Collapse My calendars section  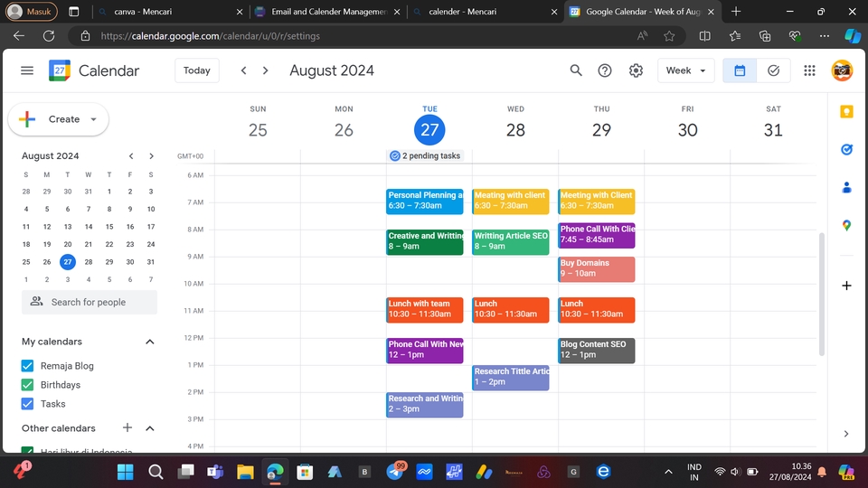click(x=149, y=342)
